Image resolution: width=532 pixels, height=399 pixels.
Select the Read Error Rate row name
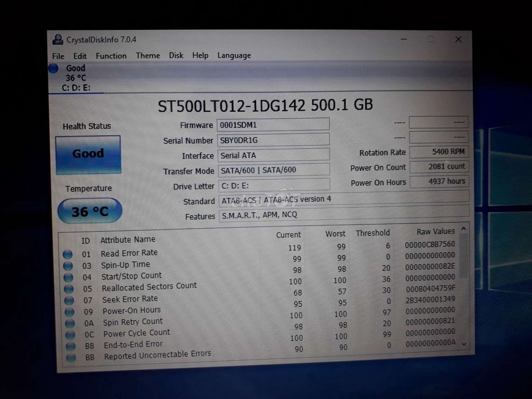[129, 253]
